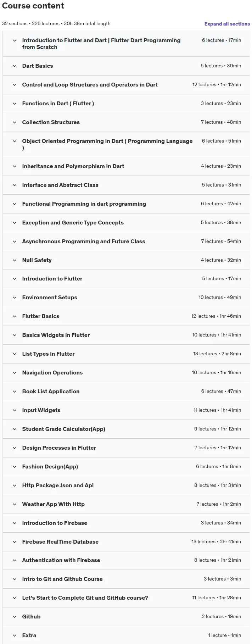252x644 pixels.
Task: Select the Interface and Abstract Class heading
Action: pyautogui.click(x=60, y=185)
